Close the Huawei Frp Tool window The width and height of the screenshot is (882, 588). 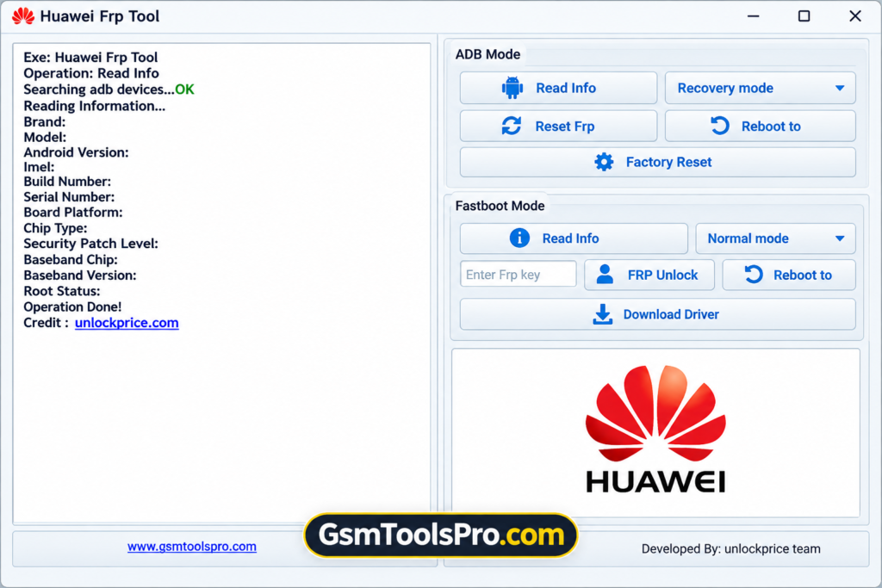(855, 16)
